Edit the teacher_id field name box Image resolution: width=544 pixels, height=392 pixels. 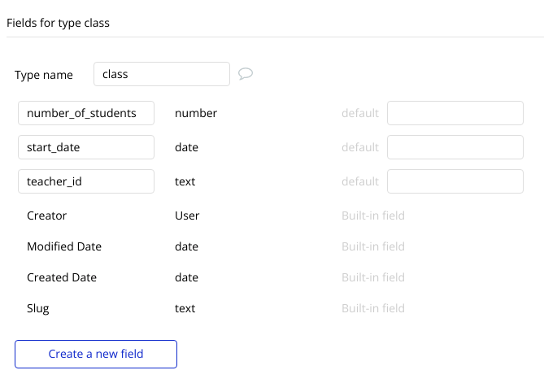click(86, 181)
